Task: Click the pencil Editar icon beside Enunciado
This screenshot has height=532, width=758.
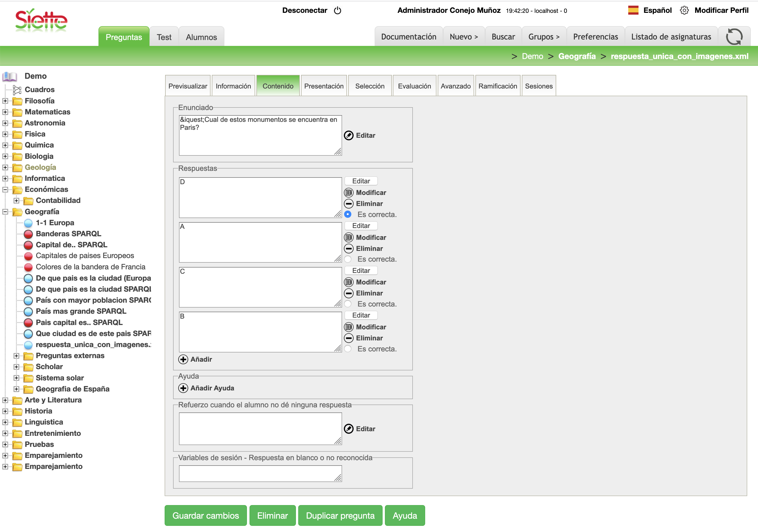Action: point(349,135)
